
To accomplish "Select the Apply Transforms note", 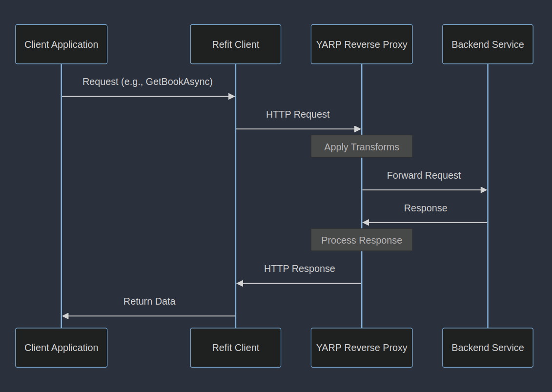I will click(362, 146).
